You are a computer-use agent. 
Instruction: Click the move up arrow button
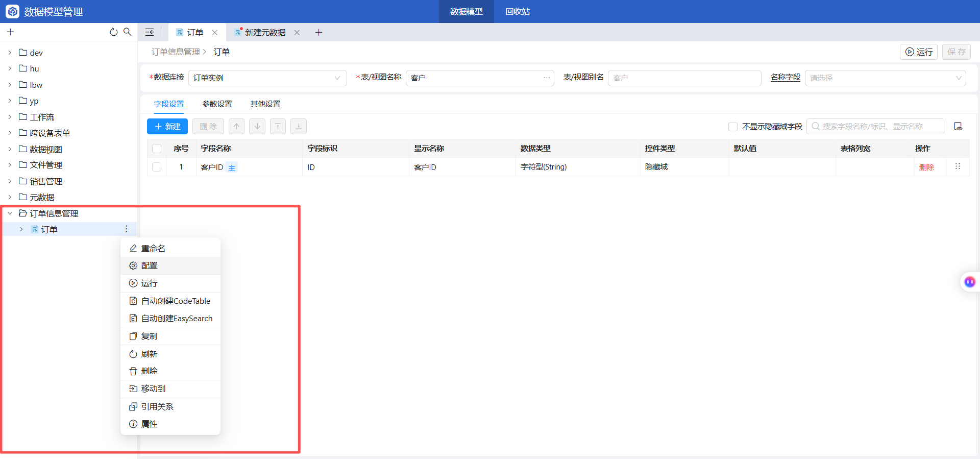click(236, 126)
